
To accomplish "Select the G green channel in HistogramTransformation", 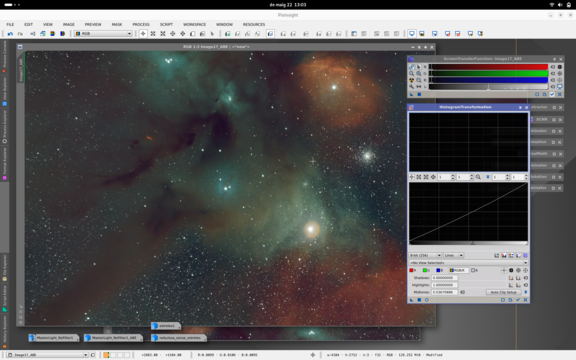I will pos(426,270).
